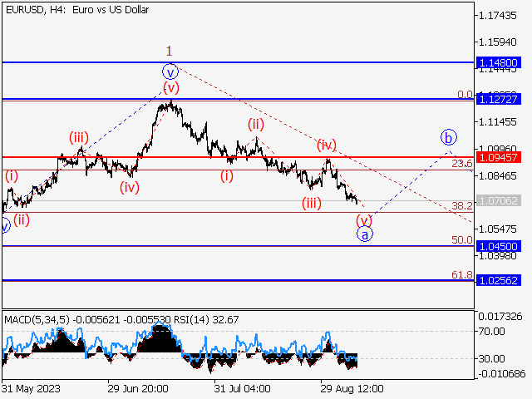This screenshot has width=532, height=399.
Task: Select the blue 1.14800 price level tag
Action: (499, 63)
